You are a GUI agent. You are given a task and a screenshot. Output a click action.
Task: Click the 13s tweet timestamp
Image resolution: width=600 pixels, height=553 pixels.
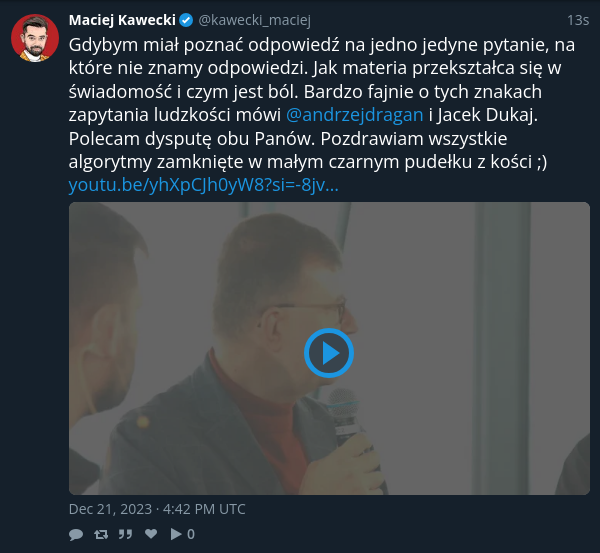(x=578, y=20)
